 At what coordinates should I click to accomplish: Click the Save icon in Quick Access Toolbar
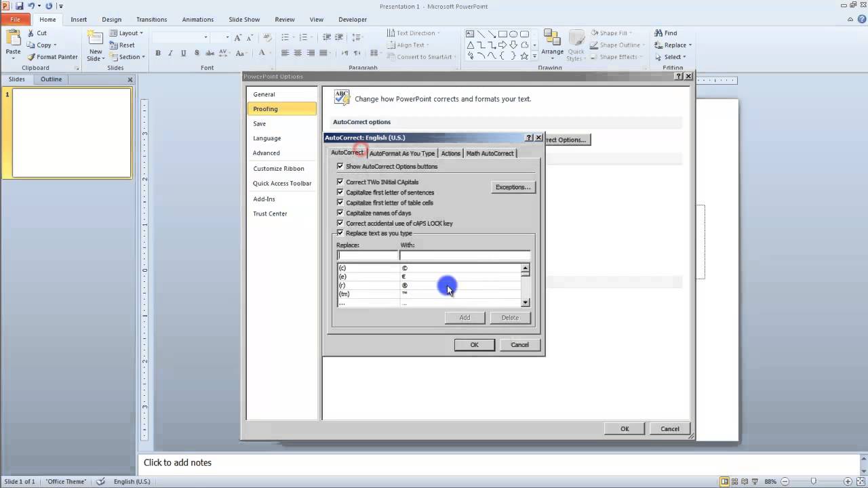(19, 6)
